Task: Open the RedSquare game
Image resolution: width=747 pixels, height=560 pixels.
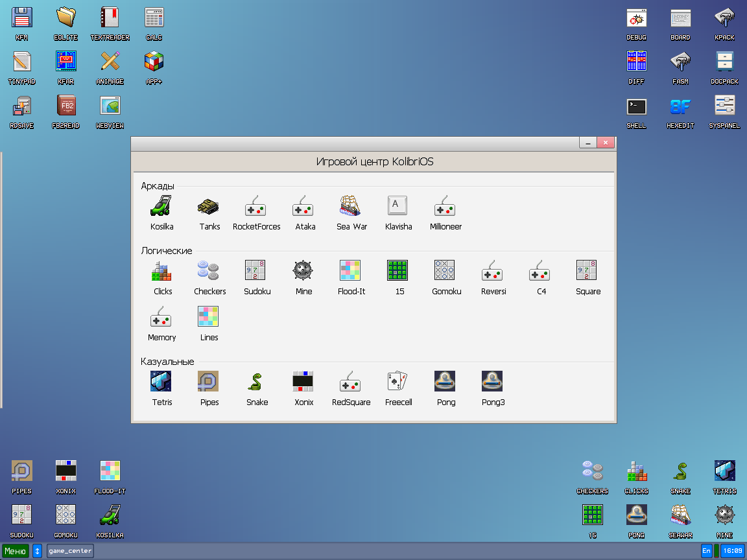Action: (351, 389)
